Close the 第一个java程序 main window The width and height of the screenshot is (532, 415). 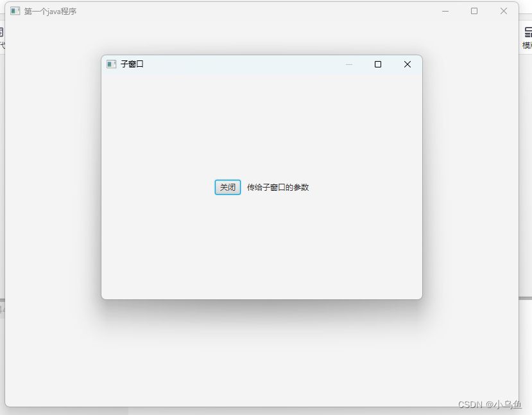(503, 11)
